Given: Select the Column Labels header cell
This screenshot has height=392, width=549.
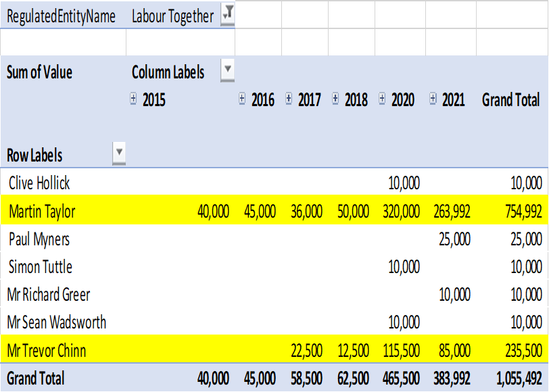Looking at the screenshot, I should tap(168, 72).
